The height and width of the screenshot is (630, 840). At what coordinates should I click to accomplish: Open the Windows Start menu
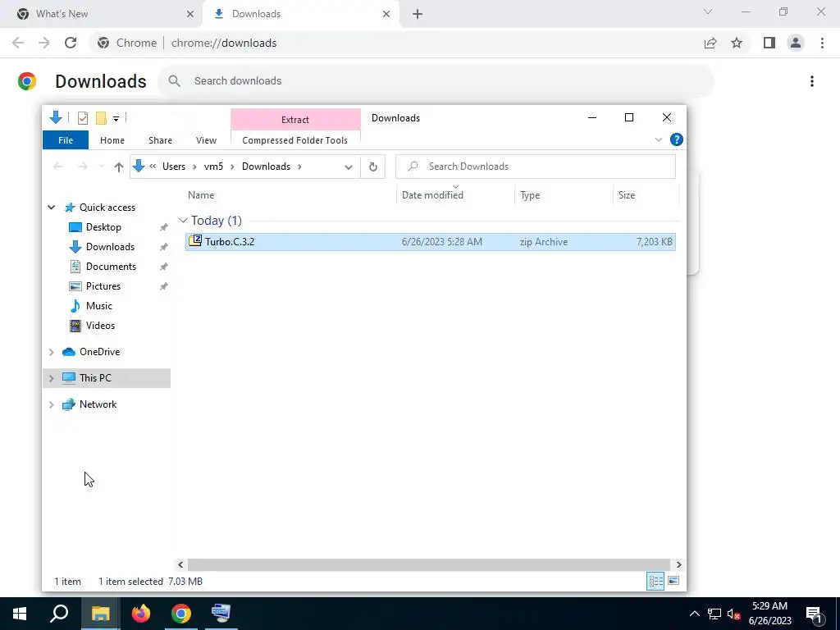click(x=20, y=614)
